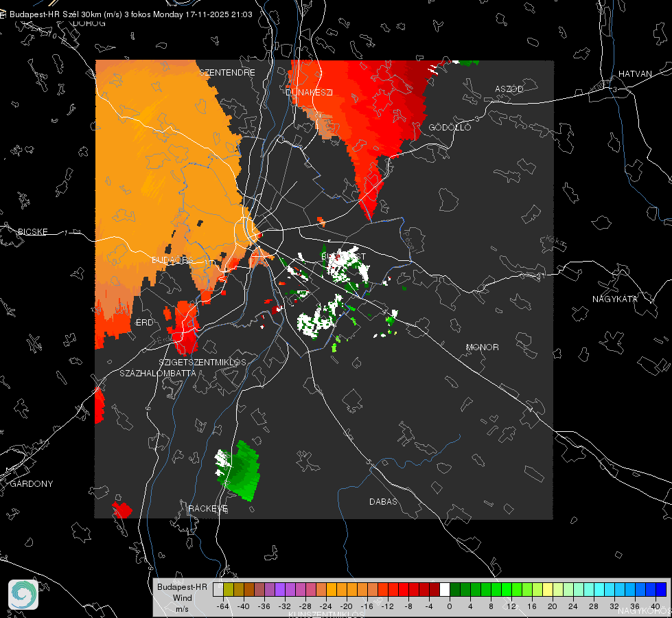Click the BUDAÖRS town label
The width and height of the screenshot is (672, 618).
(172, 260)
